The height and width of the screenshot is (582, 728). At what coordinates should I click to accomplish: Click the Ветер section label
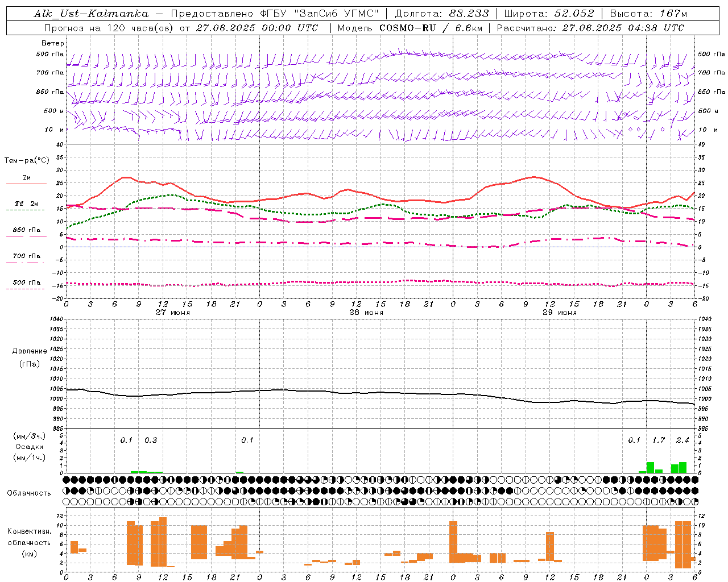coord(52,43)
